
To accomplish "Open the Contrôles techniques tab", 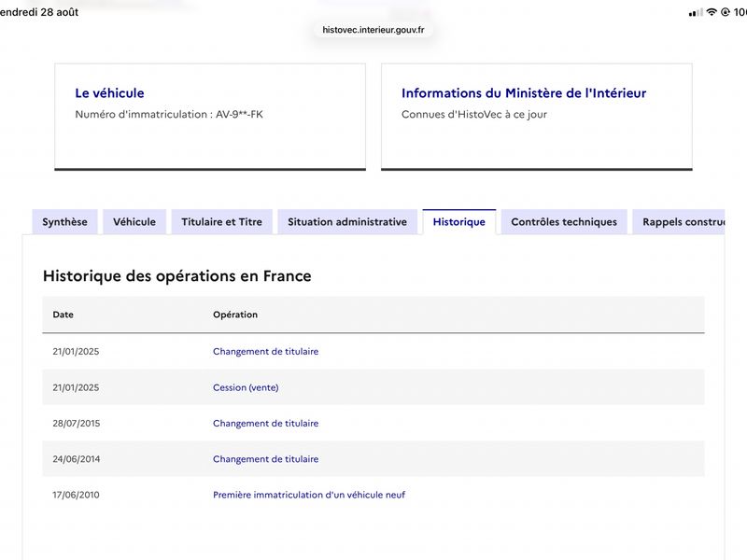I will point(564,222).
